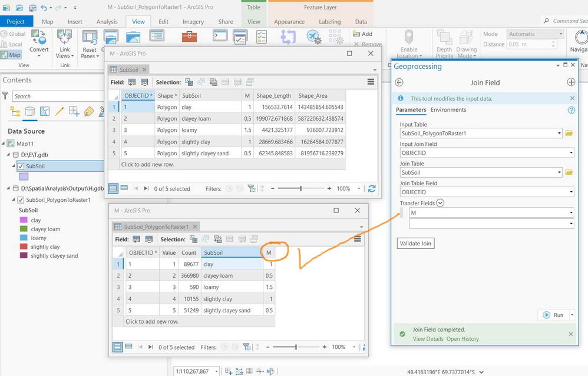Uncheck SubSoil_PolygonToRaster1 layer checkbox

pyautogui.click(x=21, y=200)
